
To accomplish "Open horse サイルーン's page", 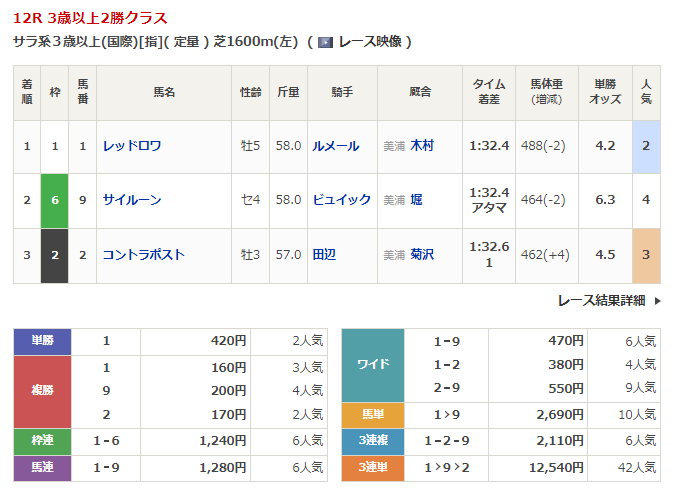I will pyautogui.click(x=132, y=200).
